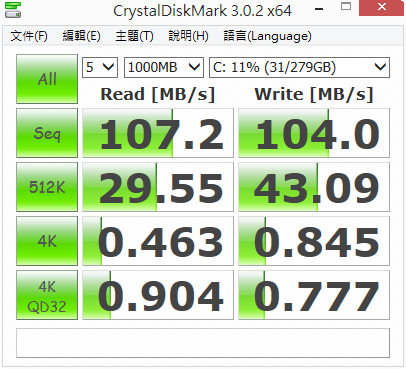Open the test count dropdown showing 5

(100, 67)
